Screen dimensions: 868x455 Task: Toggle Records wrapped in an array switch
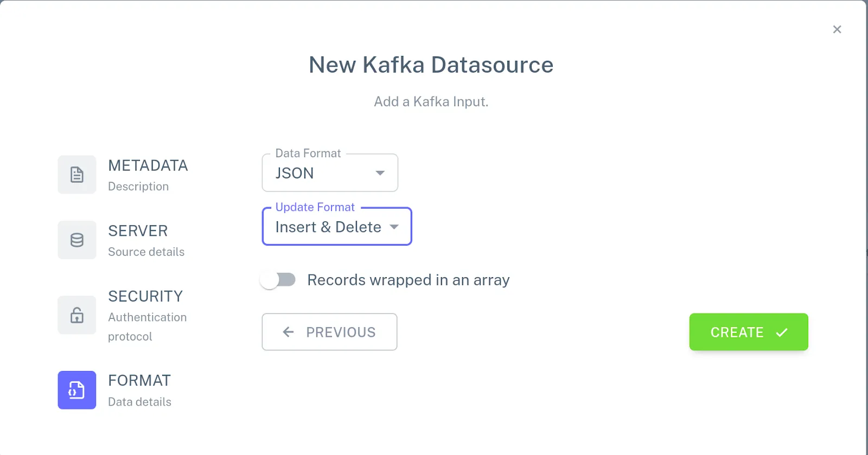[x=278, y=280]
